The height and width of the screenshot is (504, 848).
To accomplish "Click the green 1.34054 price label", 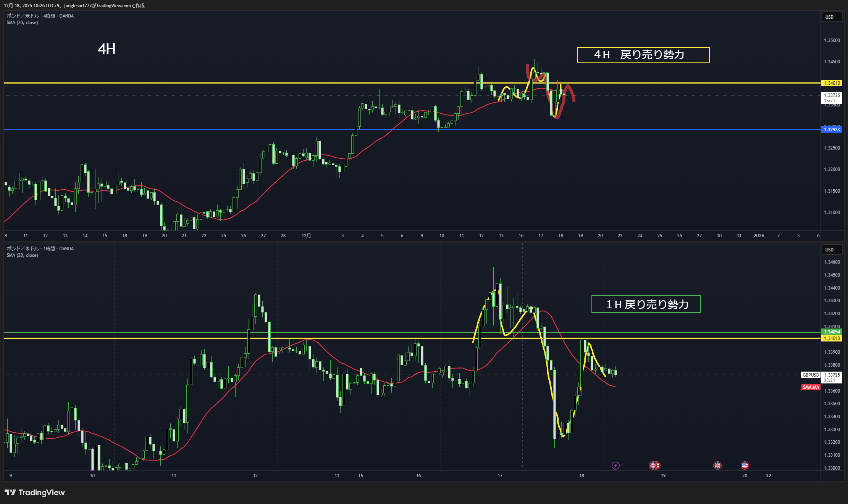I will [x=832, y=332].
